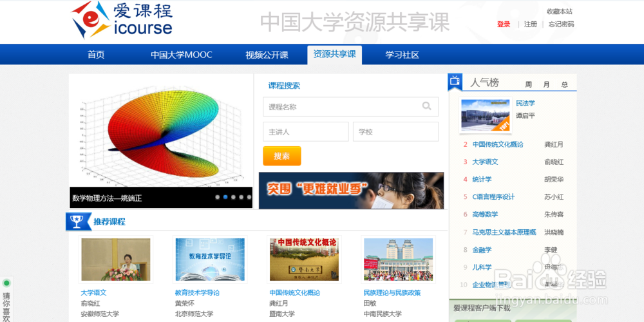Open ranked course 大学语文
The height and width of the screenshot is (322, 644).
(x=485, y=162)
